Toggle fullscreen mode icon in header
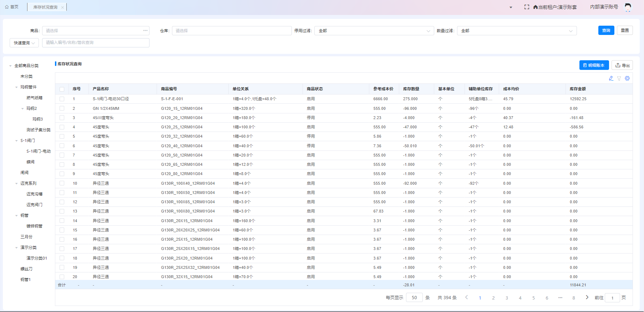Screen dimensions: 644x312 [527, 7]
